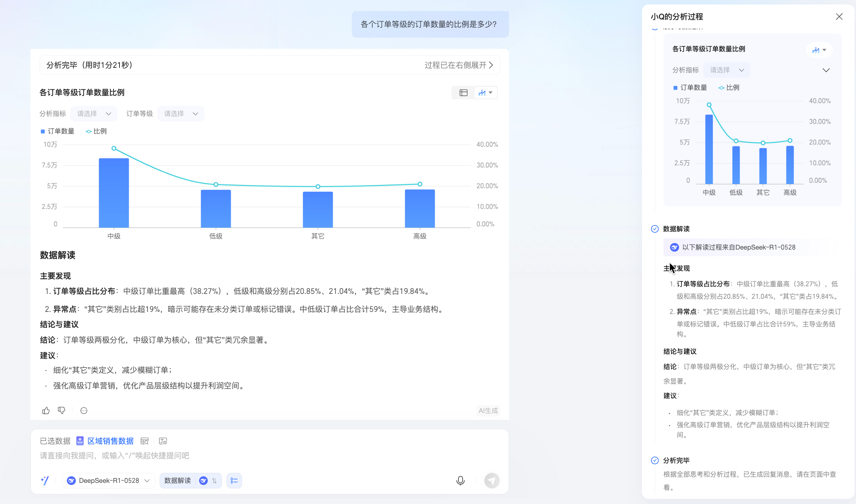Open the field settings icon after data preview

[x=163, y=441]
